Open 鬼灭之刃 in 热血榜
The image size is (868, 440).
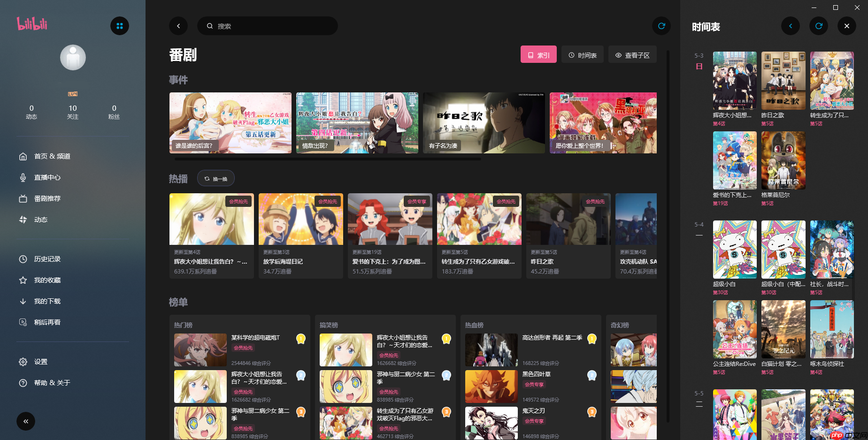pyautogui.click(x=531, y=423)
